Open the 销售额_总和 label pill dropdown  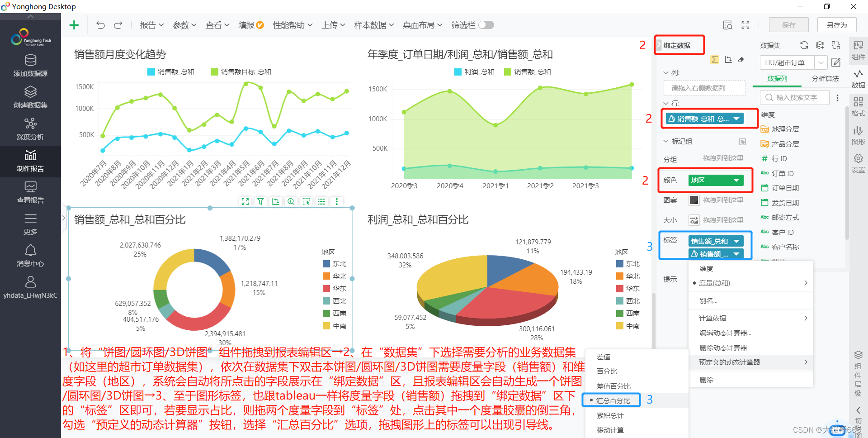click(x=736, y=241)
